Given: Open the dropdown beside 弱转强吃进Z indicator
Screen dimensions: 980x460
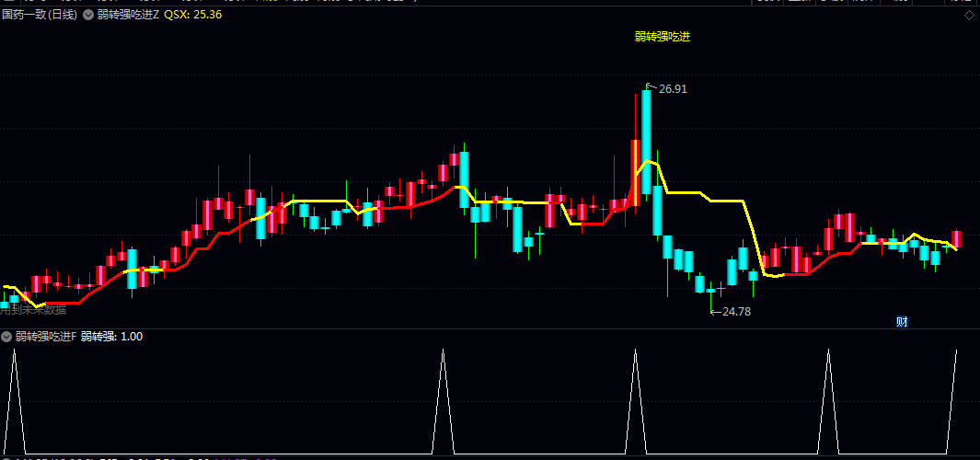Looking at the screenshot, I should tap(88, 15).
